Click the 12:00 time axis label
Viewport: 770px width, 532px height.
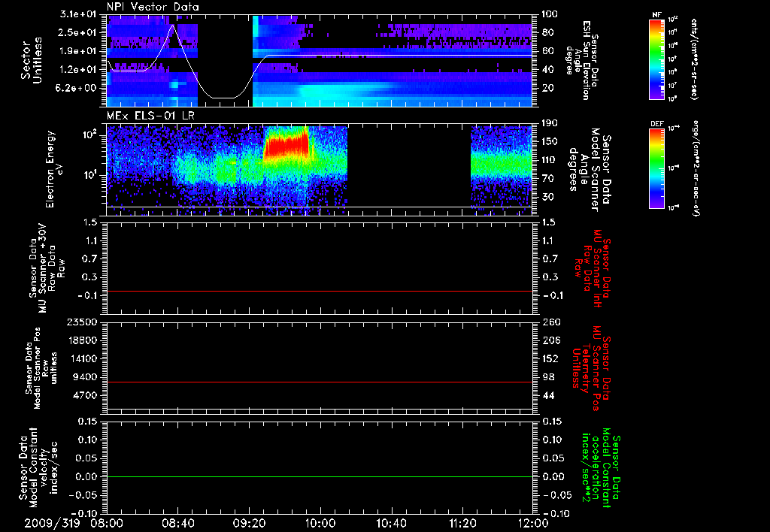(533, 524)
